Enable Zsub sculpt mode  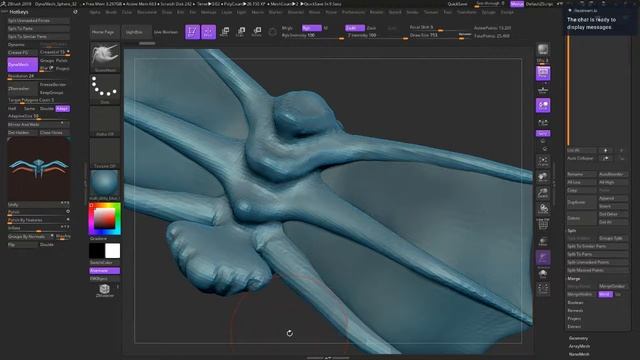tap(372, 28)
